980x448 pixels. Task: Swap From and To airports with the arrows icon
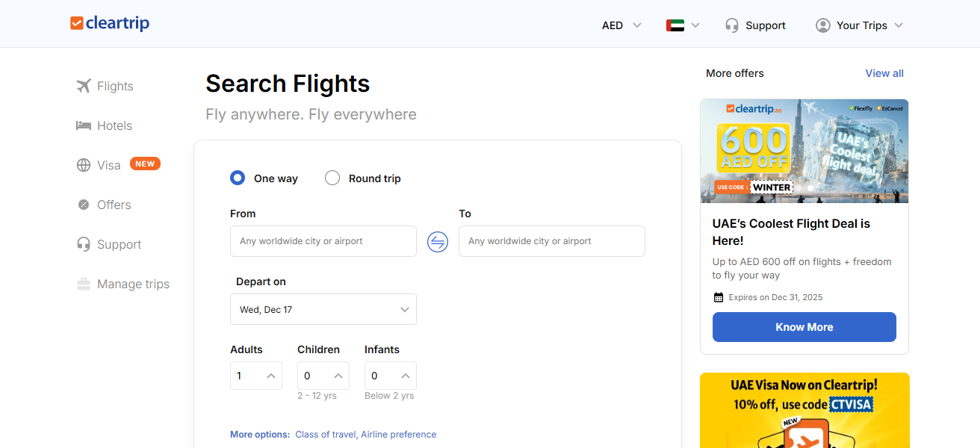(438, 241)
